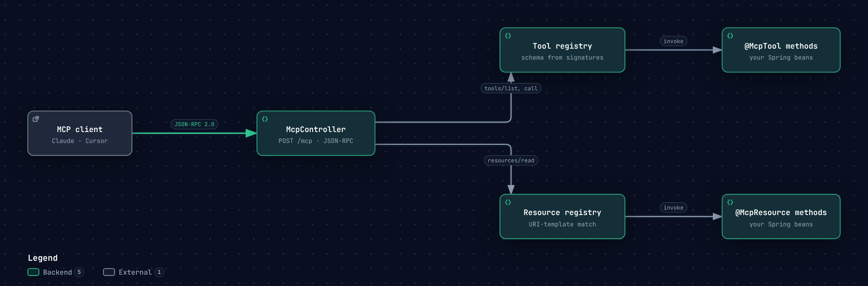Screen dimensions: 868x286
Task: Select the MCP client node title
Action: (80, 129)
